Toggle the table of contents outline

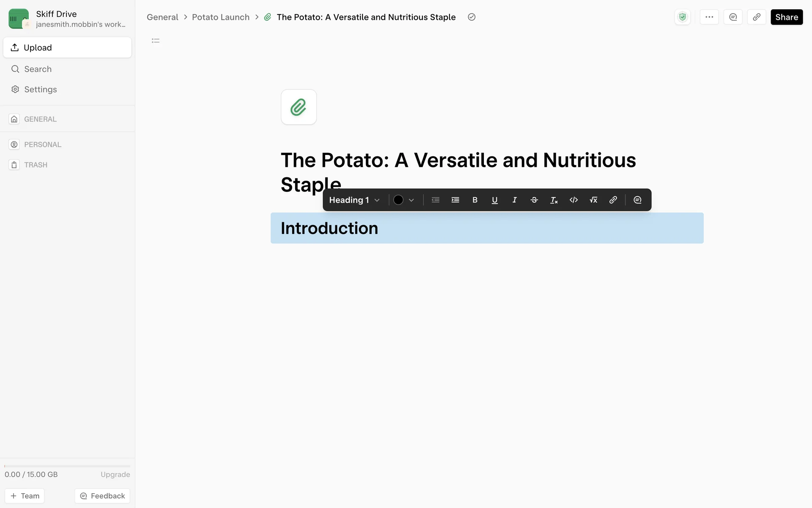point(156,41)
